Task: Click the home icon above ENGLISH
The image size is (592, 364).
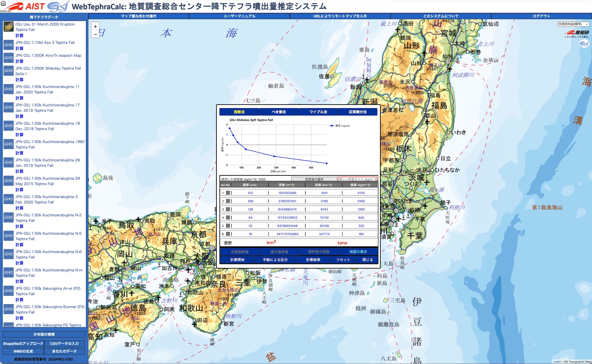Action: tap(3, 3)
